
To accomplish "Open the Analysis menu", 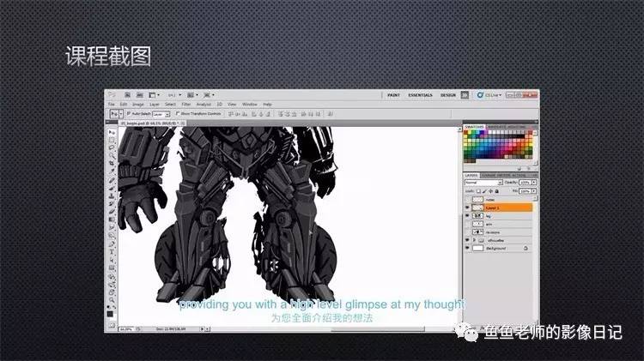I will [x=204, y=105].
